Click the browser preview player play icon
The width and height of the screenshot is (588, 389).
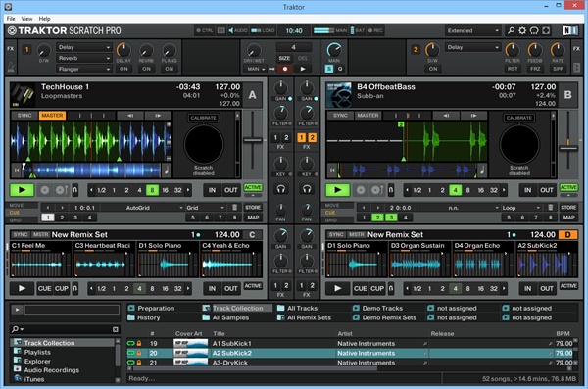pyautogui.click(x=17, y=310)
